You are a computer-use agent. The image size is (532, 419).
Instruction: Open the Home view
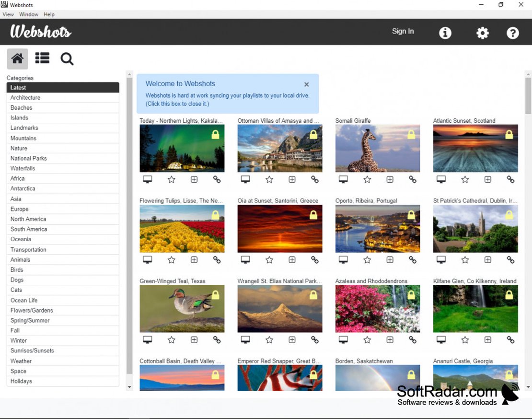(17, 58)
